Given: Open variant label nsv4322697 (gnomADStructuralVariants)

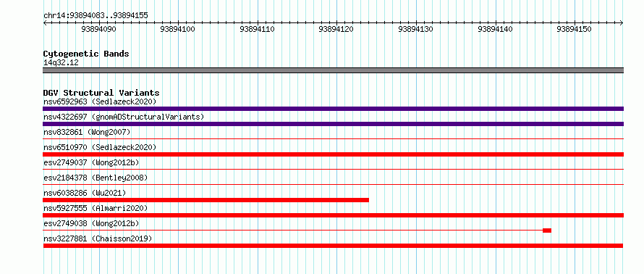Looking at the screenshot, I should [124, 117].
